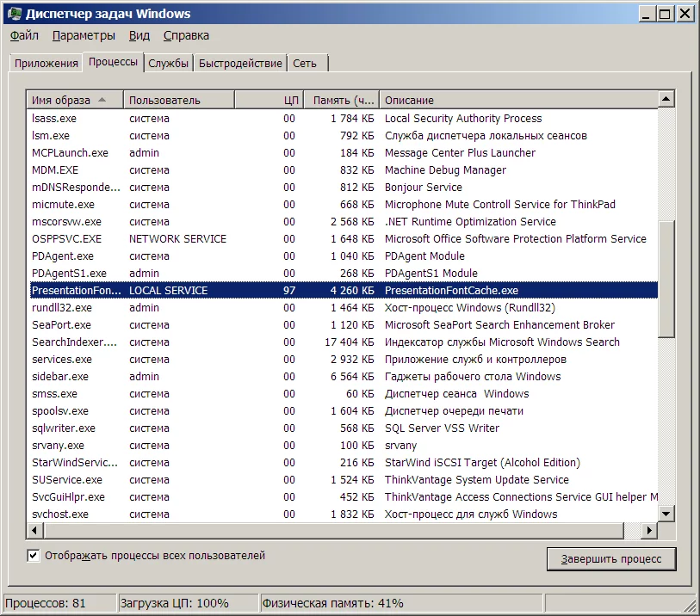This screenshot has width=700, height=616.
Task: Open the Параметры menu
Action: (84, 36)
